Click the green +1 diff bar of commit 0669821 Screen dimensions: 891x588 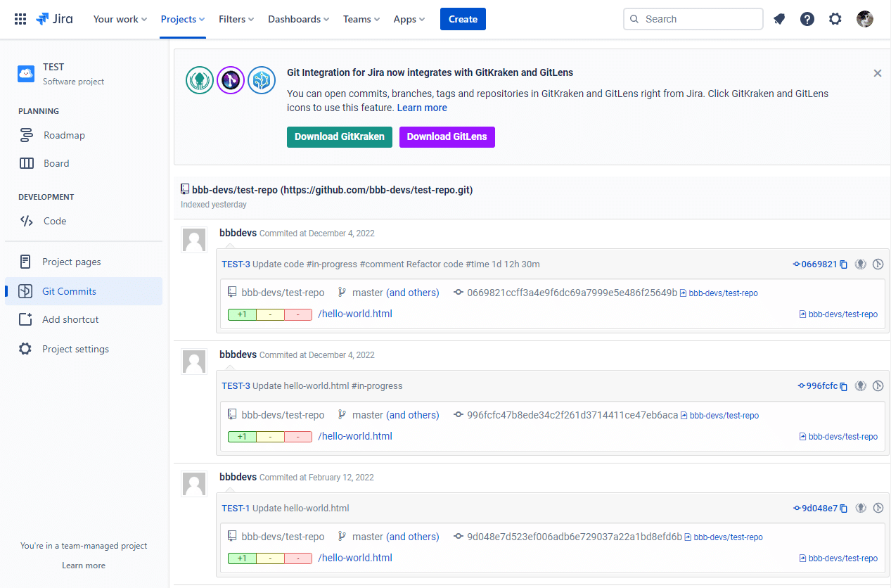[242, 314]
